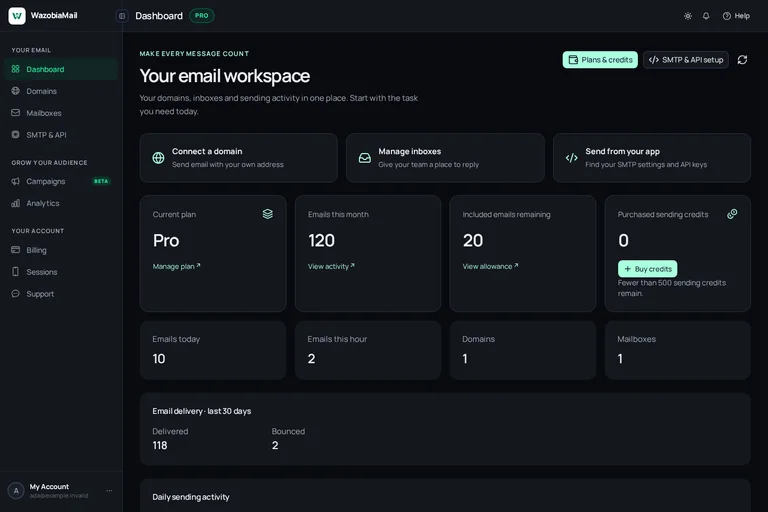Click the Emails today card
768x512 pixels.
(213, 350)
